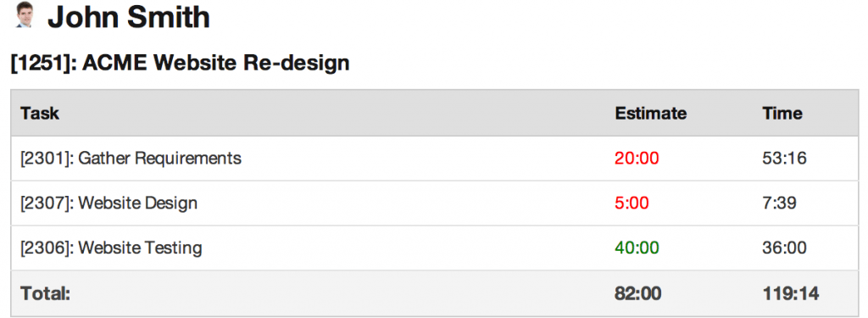Click the Website Testing table row

coord(435,248)
